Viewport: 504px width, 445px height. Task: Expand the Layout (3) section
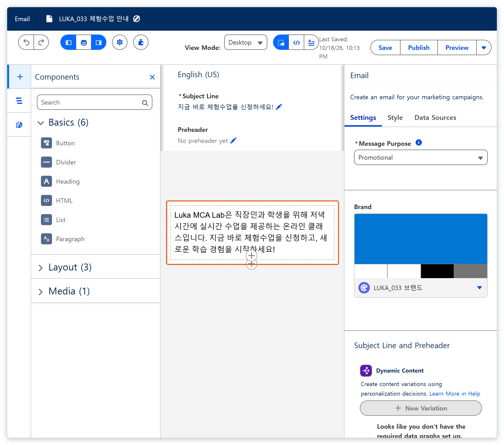coord(40,268)
